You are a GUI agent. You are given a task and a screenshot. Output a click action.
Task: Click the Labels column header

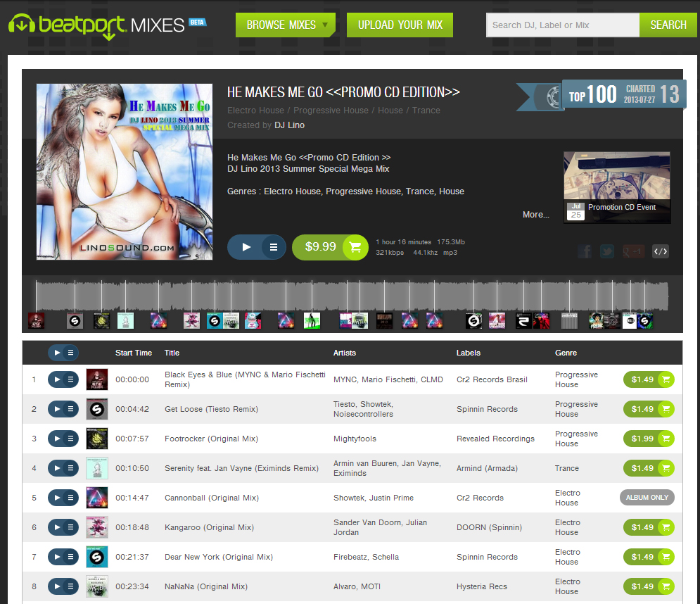(468, 353)
